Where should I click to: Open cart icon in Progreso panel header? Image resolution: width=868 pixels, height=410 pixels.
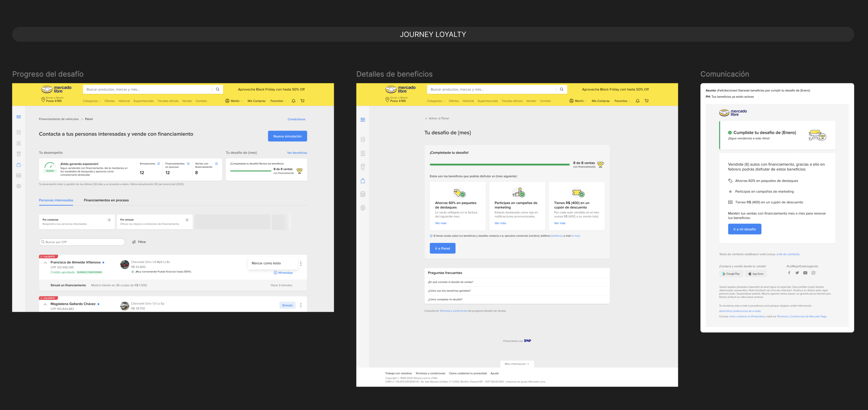pos(303,101)
